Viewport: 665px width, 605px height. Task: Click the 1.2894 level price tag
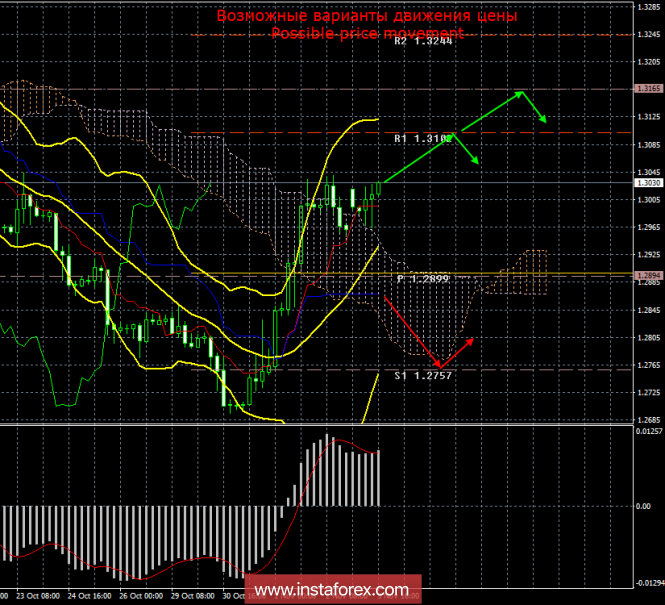pyautogui.click(x=649, y=276)
